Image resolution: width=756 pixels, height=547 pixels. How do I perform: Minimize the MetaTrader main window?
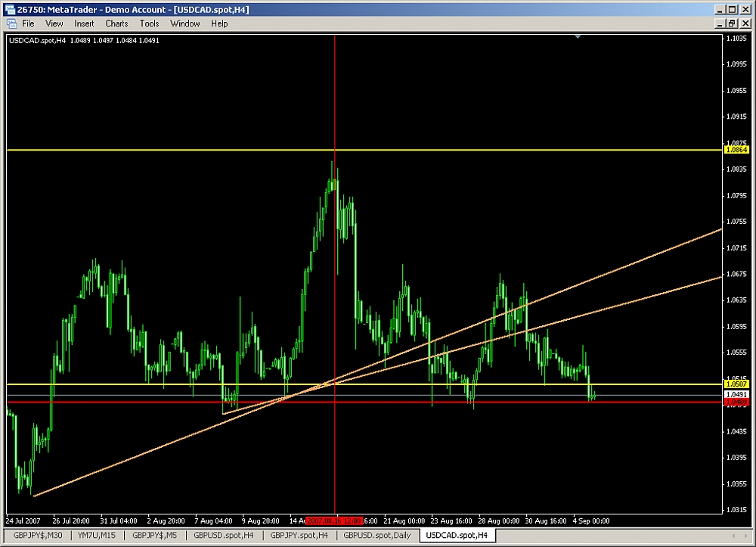click(720, 10)
